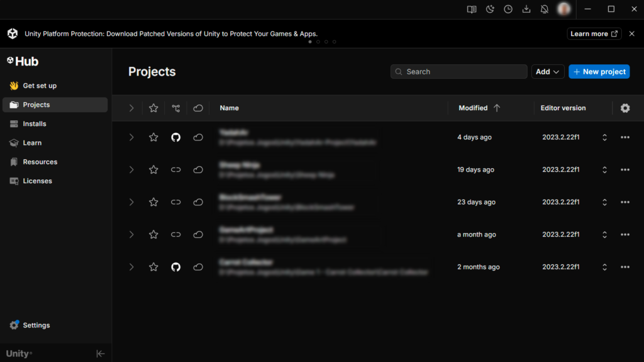Click Learn more about Unity patches
Viewport: 644px width, 362px height.
point(594,34)
